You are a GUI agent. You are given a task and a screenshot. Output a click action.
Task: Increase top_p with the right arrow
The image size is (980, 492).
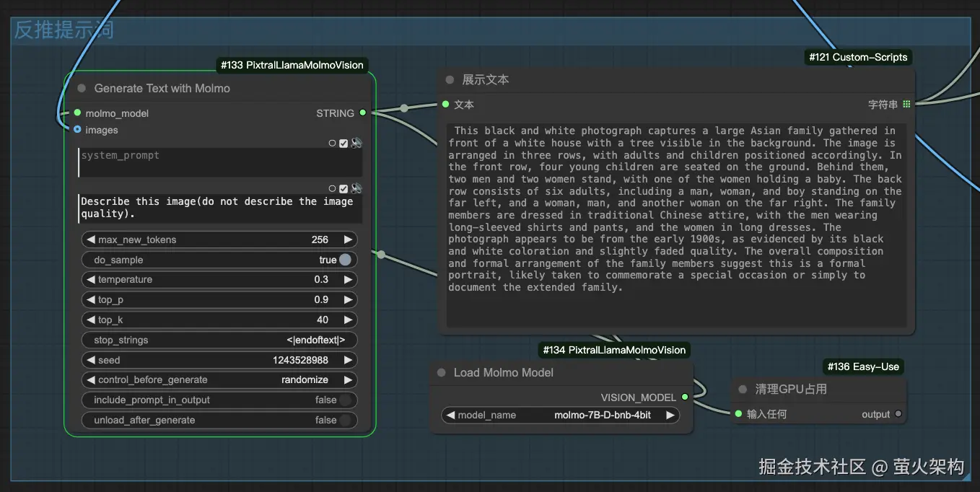[348, 299]
